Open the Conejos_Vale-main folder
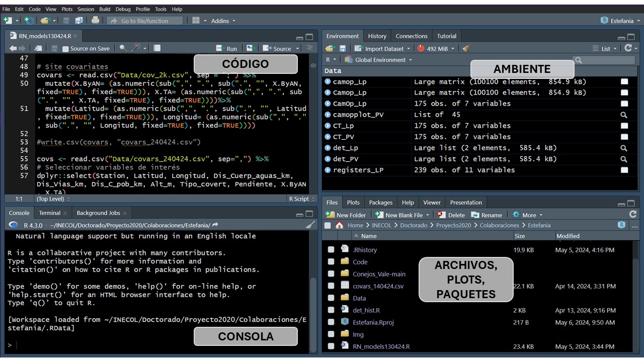Viewport: 644px width, 362px height. pyautogui.click(x=379, y=274)
